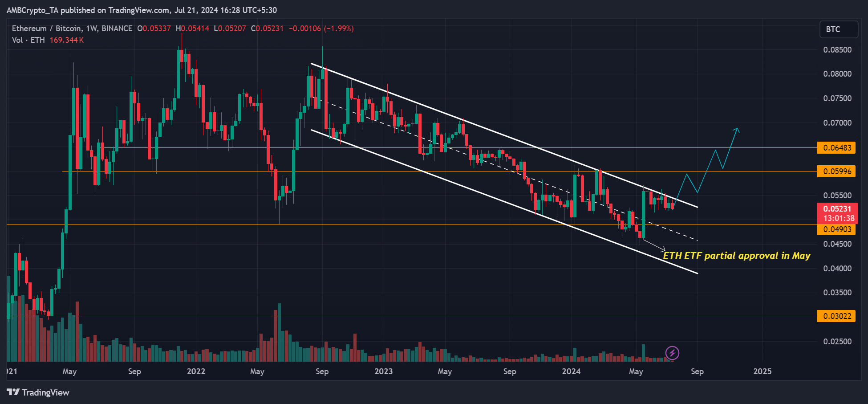Click the close price value C0.05231
This screenshot has width=868, height=404.
point(267,29)
